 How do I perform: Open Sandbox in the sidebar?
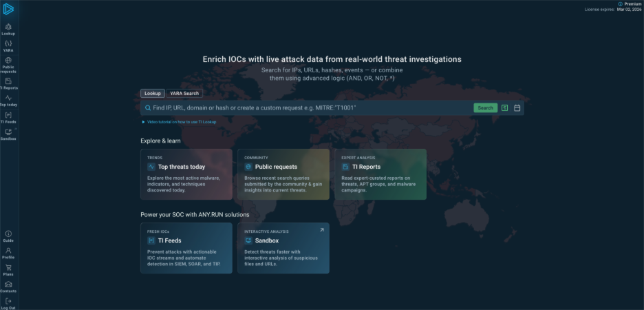pyautogui.click(x=8, y=134)
